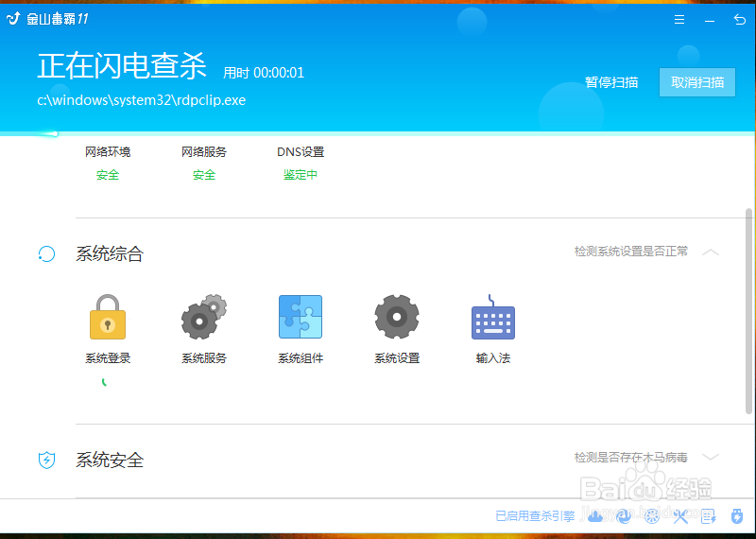Collapse the 系统综合 section chevron
Viewport: 756px width, 539px height.
pos(711,252)
